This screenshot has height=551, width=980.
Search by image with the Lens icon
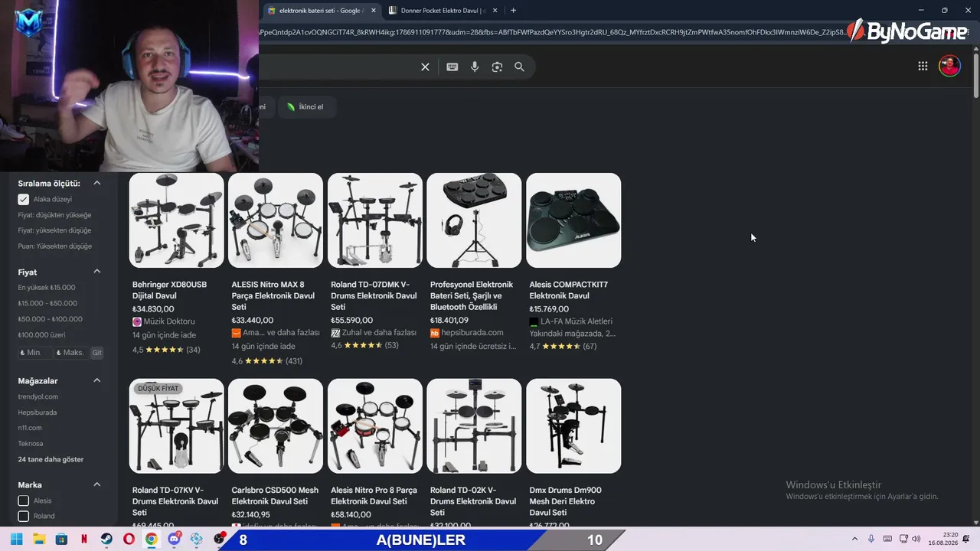[x=497, y=67]
